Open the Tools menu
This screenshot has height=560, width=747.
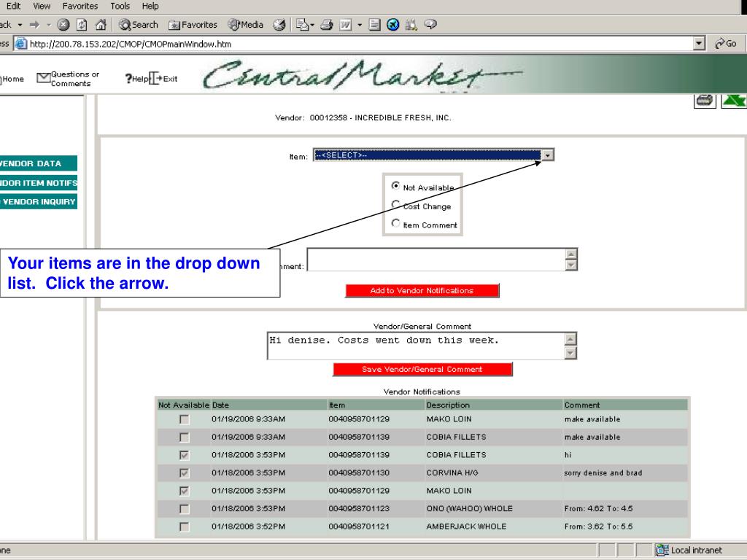[120, 6]
